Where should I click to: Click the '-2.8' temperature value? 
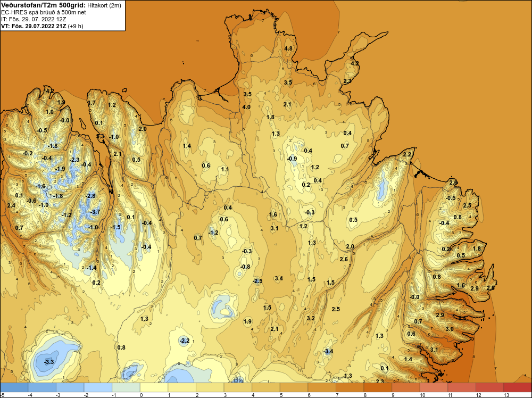tap(90, 196)
